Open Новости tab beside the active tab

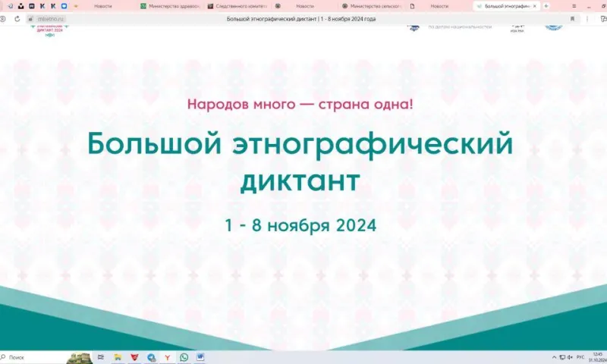pyautogui.click(x=439, y=6)
